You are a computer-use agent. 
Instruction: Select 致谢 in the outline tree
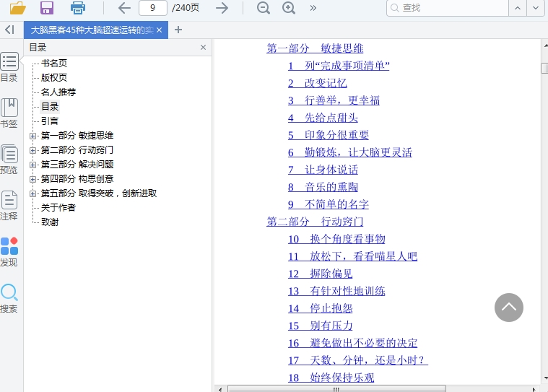click(50, 222)
